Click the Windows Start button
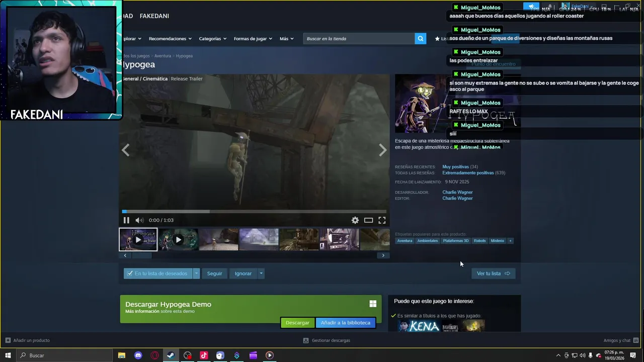Image resolution: width=644 pixels, height=362 pixels. coord(8,355)
